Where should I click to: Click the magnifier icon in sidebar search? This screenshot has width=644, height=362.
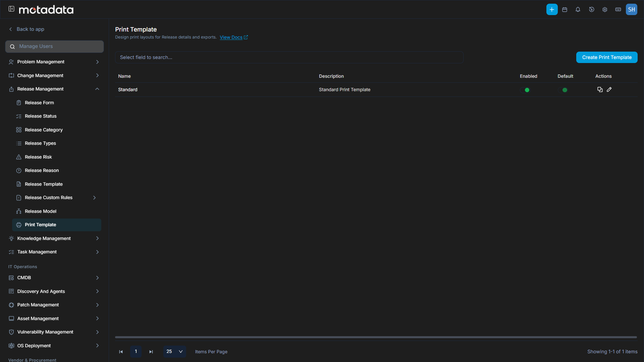click(12, 47)
